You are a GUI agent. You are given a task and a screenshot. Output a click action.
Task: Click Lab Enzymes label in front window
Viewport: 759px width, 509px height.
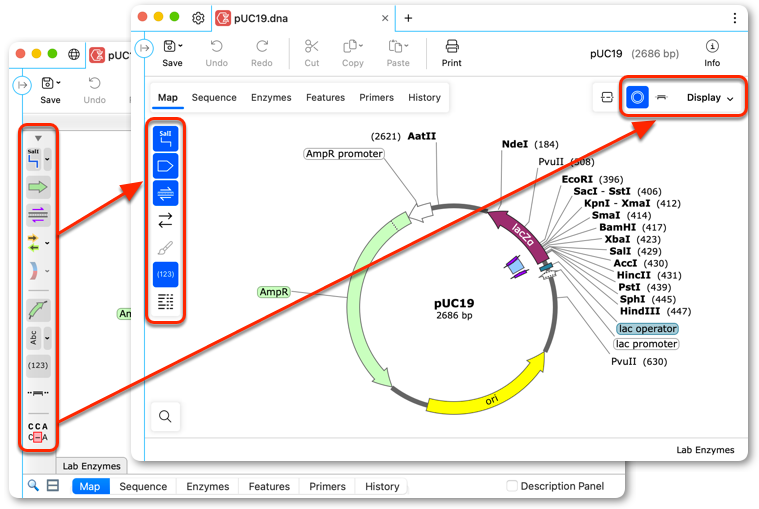705,450
